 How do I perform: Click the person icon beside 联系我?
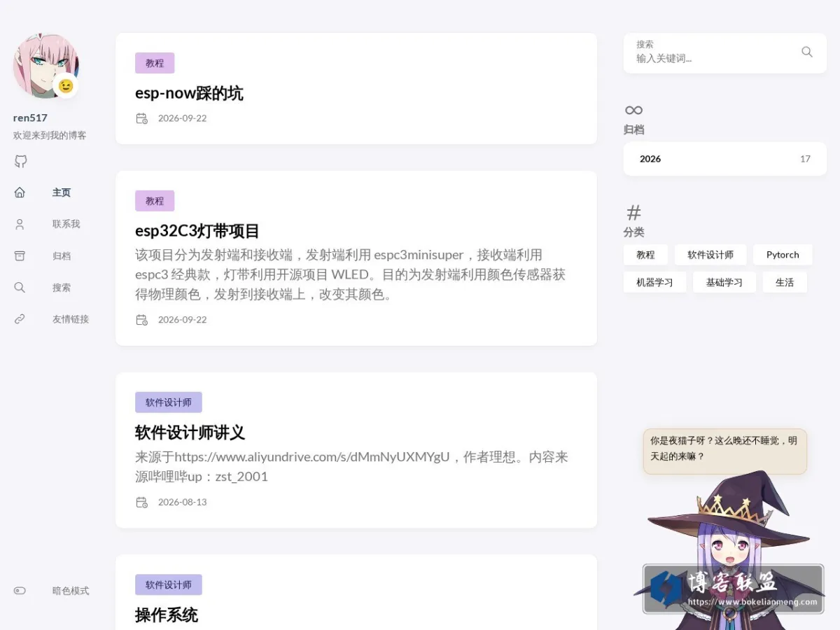[x=20, y=224]
